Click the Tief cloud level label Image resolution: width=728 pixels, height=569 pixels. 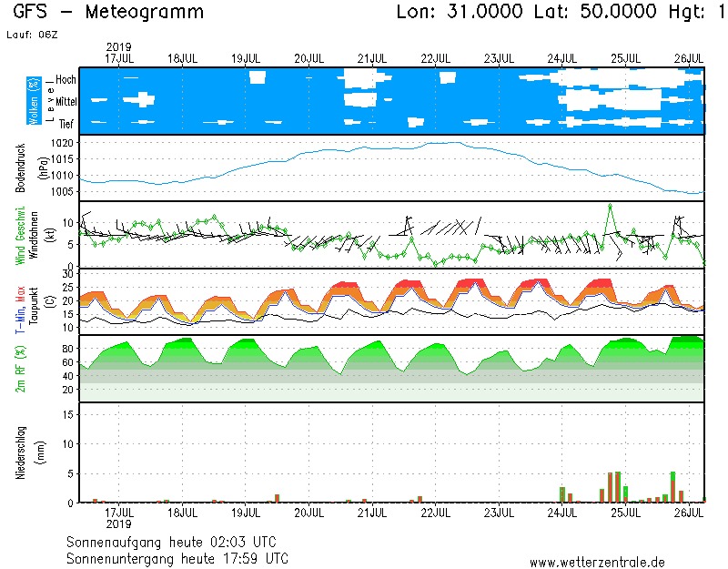(x=66, y=123)
